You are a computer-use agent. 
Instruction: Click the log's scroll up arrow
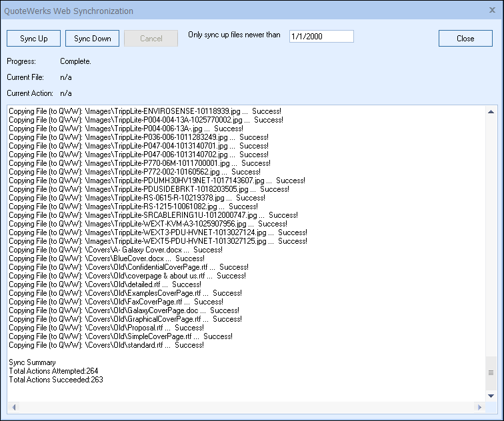491,111
